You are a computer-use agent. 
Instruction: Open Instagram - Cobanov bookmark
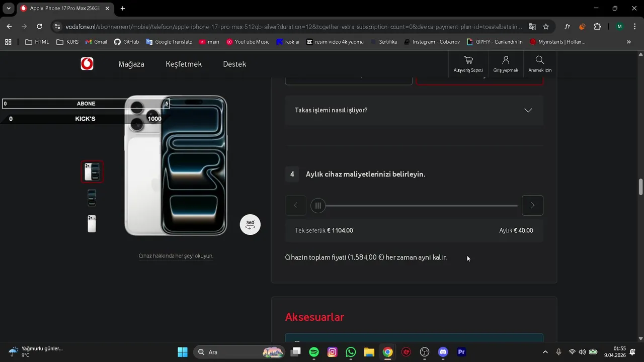(432, 42)
